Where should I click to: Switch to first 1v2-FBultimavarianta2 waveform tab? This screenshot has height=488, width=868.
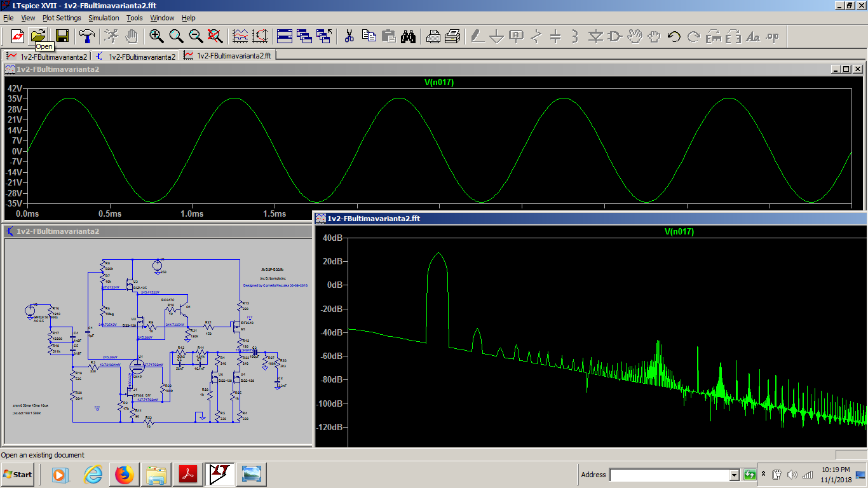coord(46,56)
